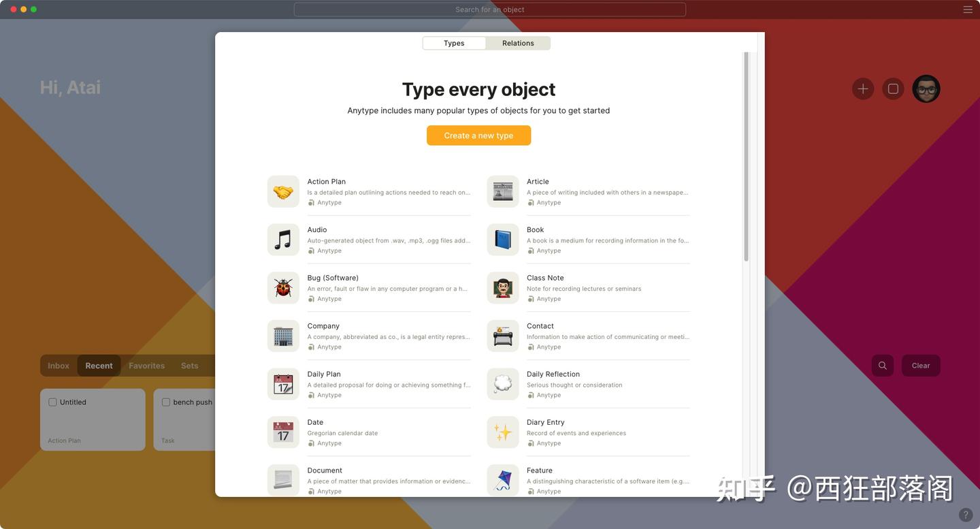The image size is (980, 529).
Task: Click the square store icon near avatar
Action: tap(893, 89)
